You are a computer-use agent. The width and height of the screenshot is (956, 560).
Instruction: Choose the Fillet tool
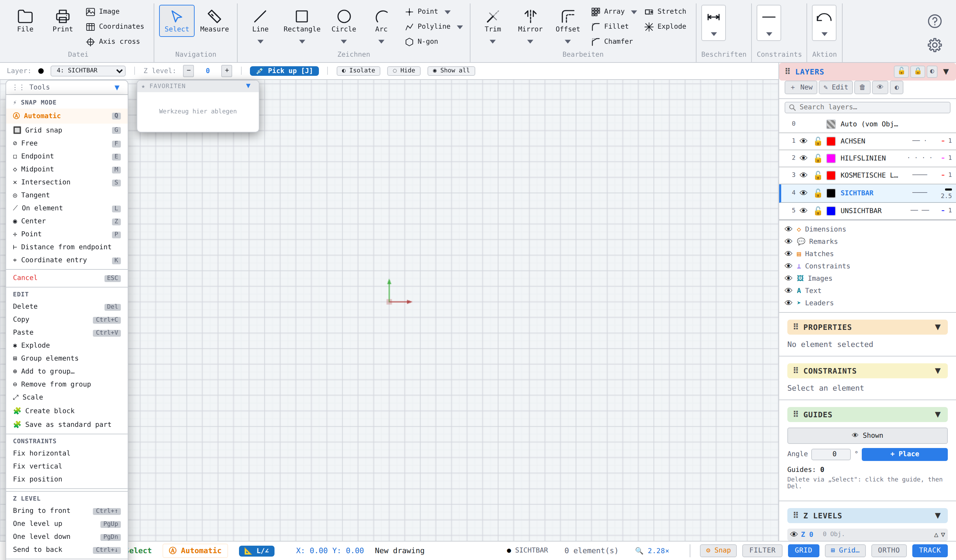[610, 27]
